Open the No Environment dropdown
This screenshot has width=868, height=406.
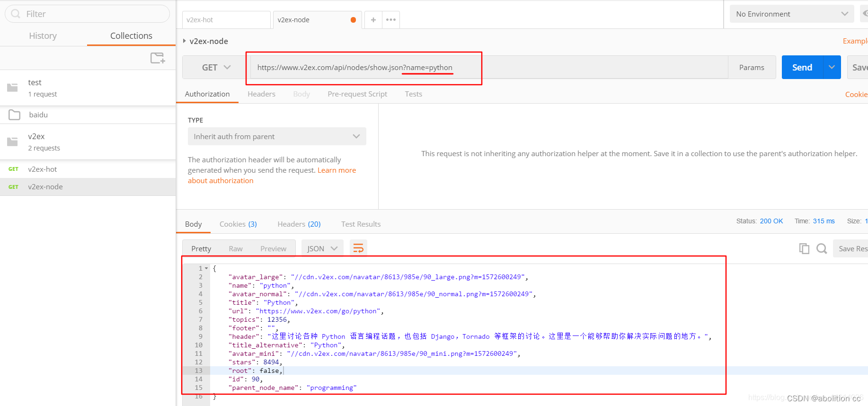pos(792,14)
